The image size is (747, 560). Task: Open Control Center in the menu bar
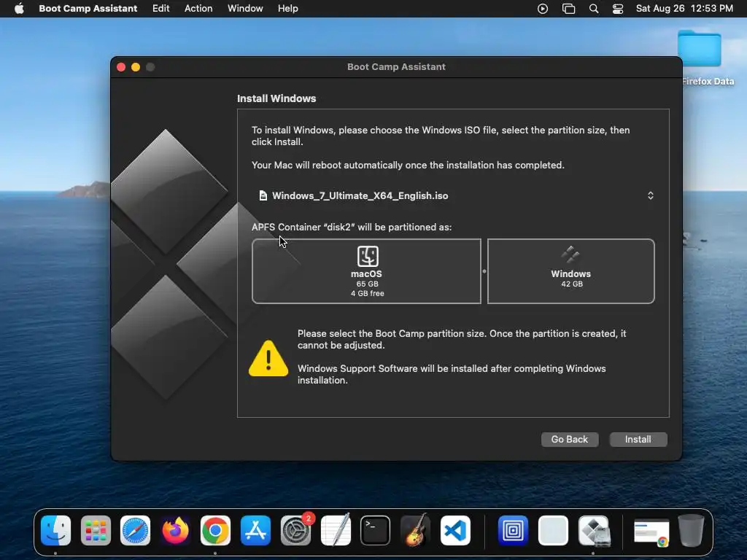point(617,9)
